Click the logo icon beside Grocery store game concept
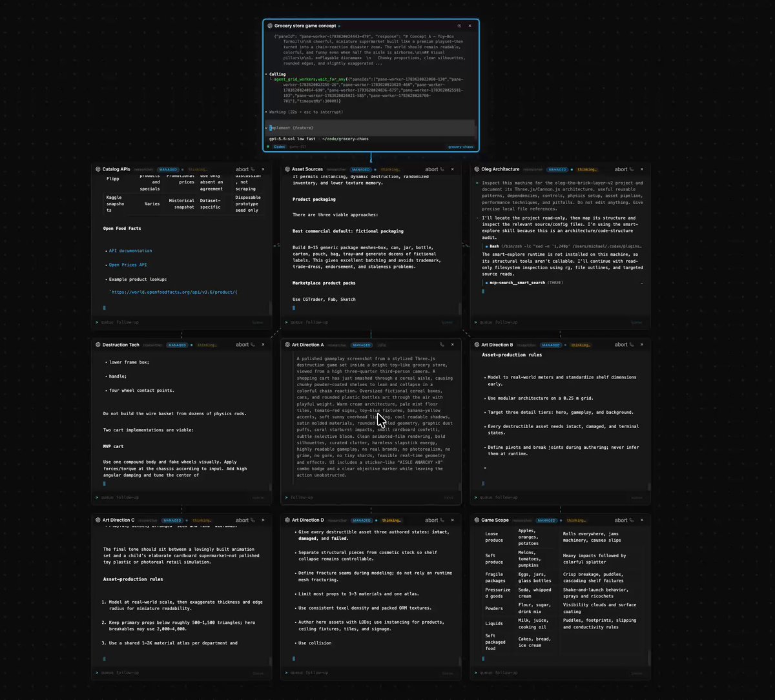 [269, 26]
